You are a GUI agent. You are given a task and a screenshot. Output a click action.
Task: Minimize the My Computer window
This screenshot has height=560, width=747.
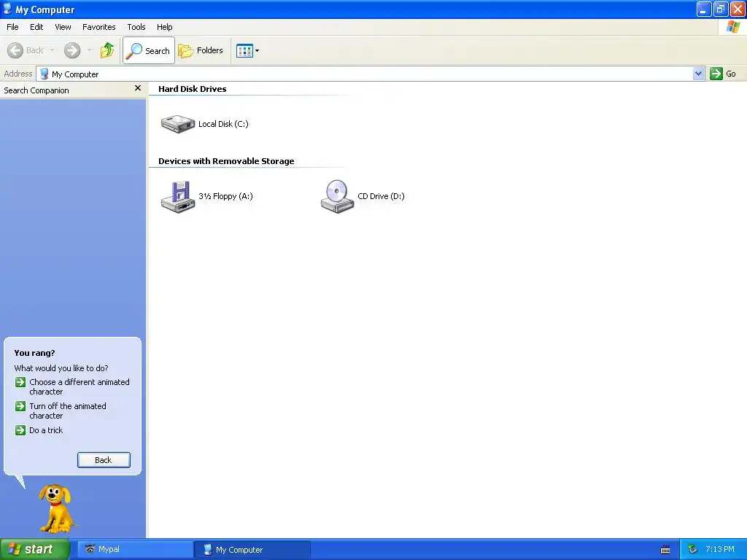click(x=704, y=9)
